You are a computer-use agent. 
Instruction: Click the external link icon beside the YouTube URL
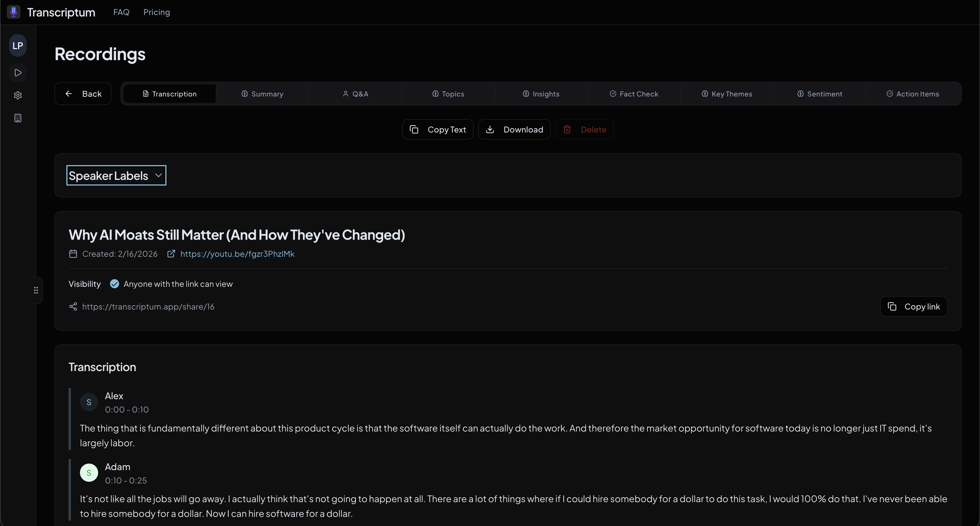pos(171,254)
